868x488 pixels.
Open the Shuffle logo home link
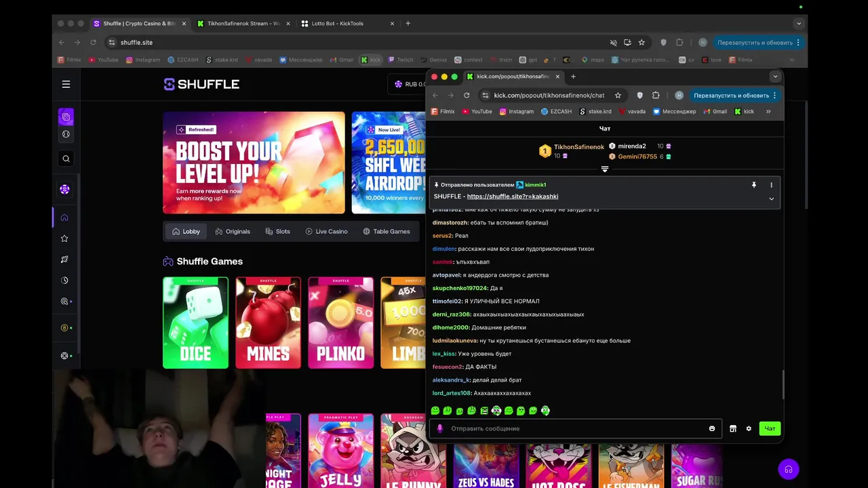(201, 84)
